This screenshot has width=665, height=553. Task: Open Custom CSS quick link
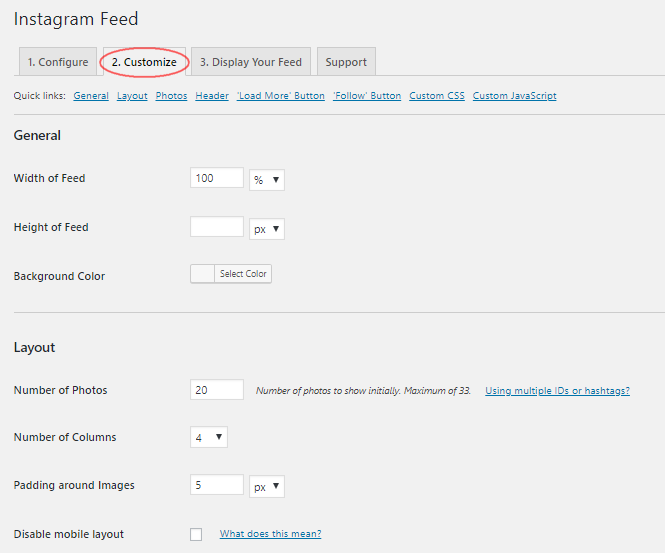point(437,96)
